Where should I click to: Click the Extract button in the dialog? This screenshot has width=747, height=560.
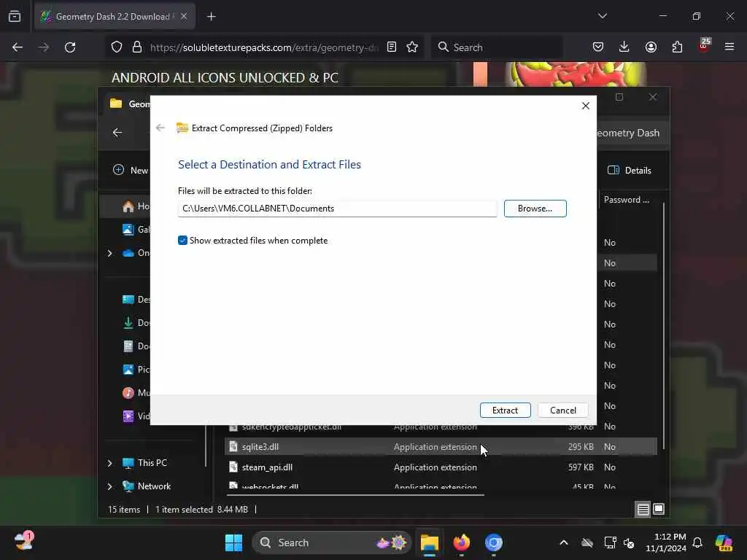click(505, 410)
